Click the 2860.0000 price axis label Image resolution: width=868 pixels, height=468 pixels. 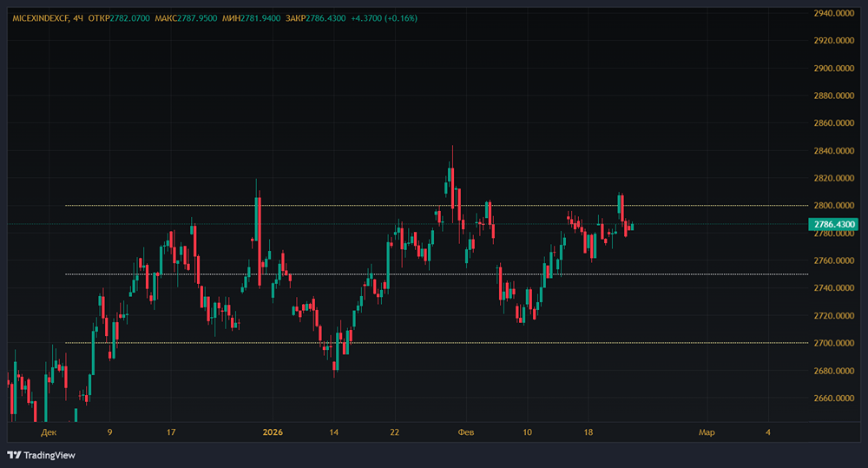834,123
